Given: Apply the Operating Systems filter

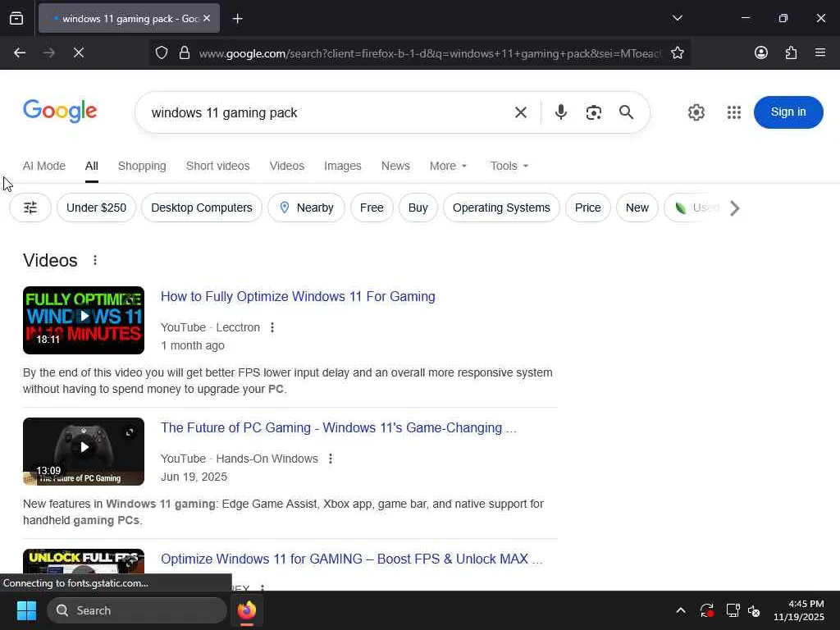Looking at the screenshot, I should (x=501, y=208).
